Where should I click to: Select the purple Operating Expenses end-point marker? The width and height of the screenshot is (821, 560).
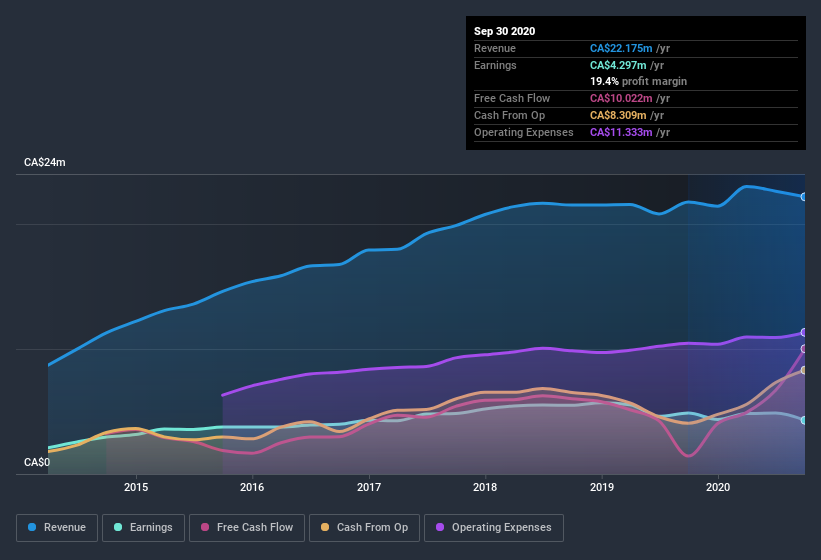804,333
